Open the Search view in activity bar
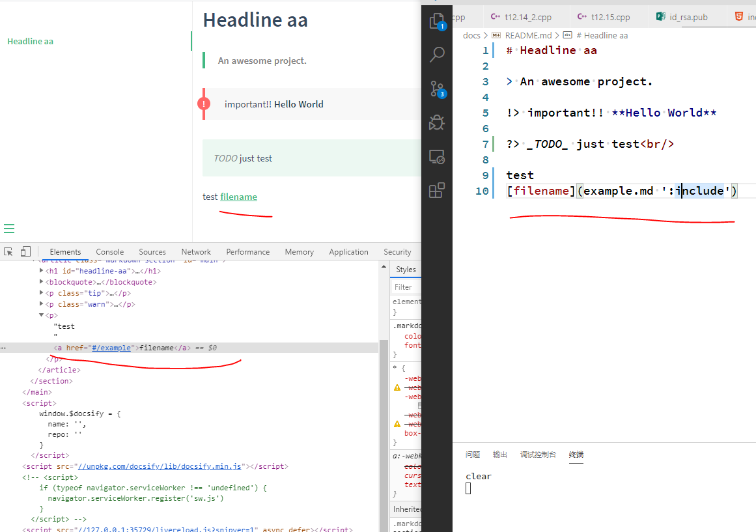The height and width of the screenshot is (532, 756). pos(437,55)
